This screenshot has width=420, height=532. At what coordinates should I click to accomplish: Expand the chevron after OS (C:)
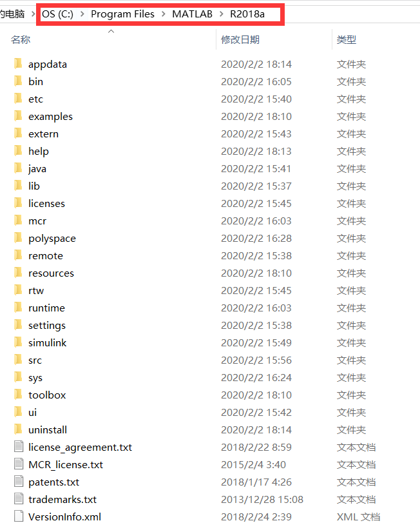82,14
